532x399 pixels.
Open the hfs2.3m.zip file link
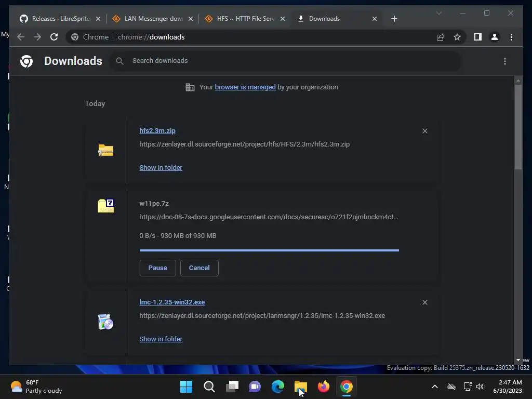click(x=157, y=130)
